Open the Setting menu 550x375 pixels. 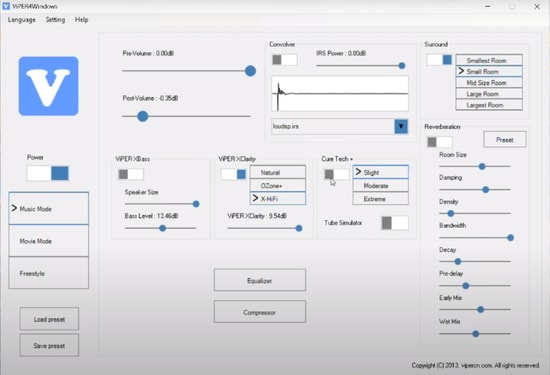coord(55,20)
